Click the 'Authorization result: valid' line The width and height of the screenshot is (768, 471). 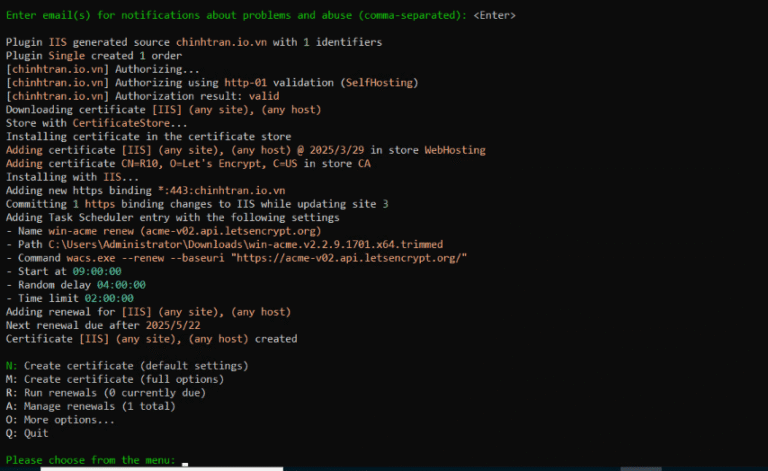143,96
